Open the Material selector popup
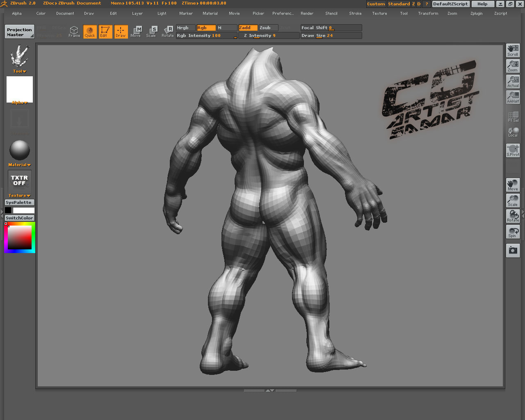 pos(19,164)
